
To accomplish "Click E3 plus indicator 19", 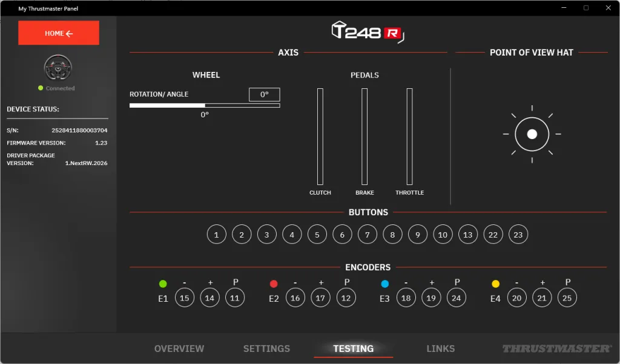I will 431,297.
